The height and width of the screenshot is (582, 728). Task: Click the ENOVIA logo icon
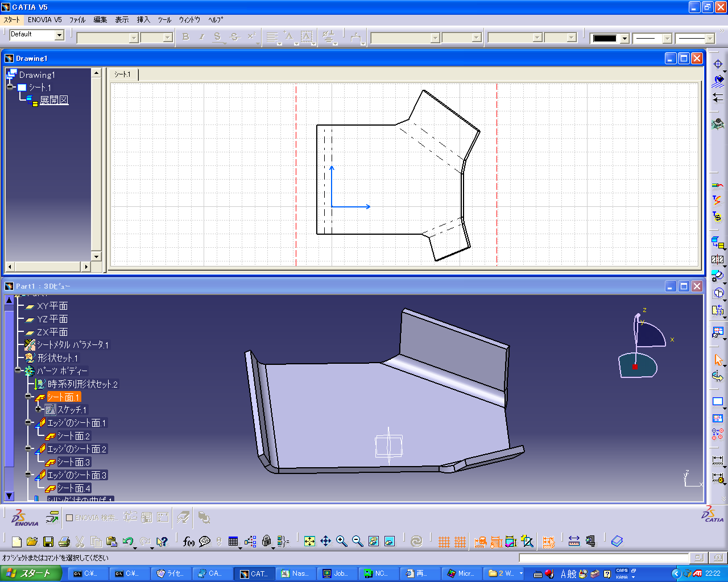pyautogui.click(x=26, y=518)
